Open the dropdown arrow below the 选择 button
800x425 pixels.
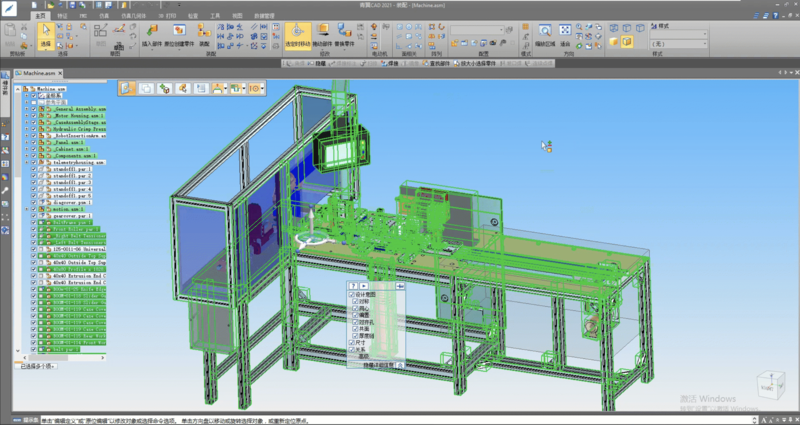(x=46, y=49)
